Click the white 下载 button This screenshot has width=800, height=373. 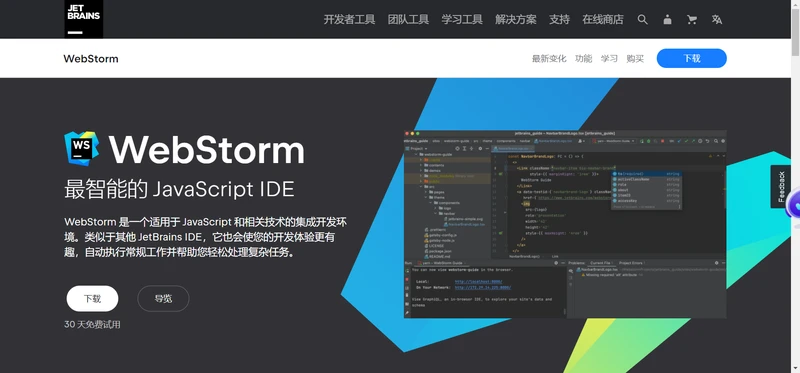(x=92, y=299)
